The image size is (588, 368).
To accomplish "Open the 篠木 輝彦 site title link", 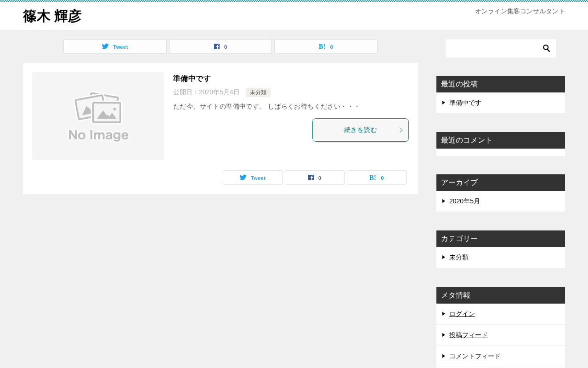I will [x=52, y=16].
